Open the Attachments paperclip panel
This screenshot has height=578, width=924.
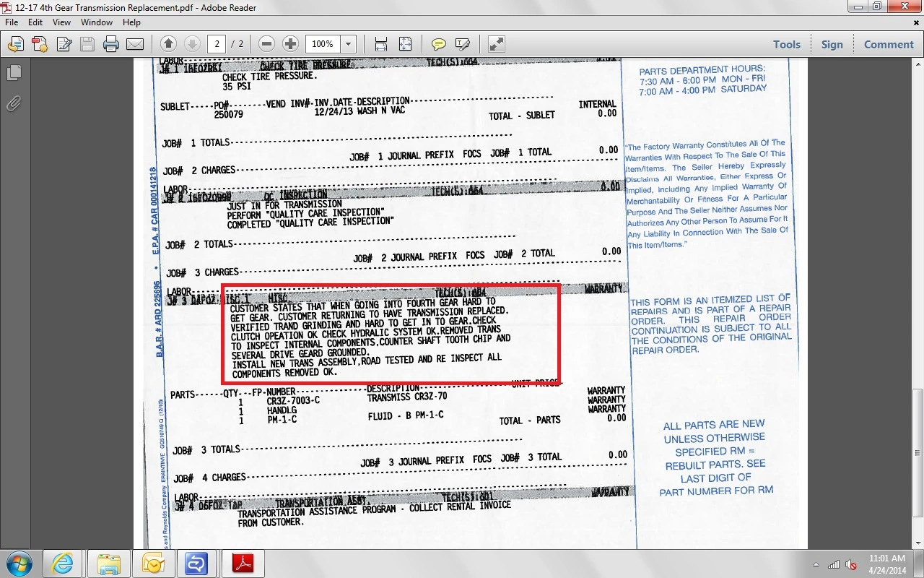pos(14,103)
